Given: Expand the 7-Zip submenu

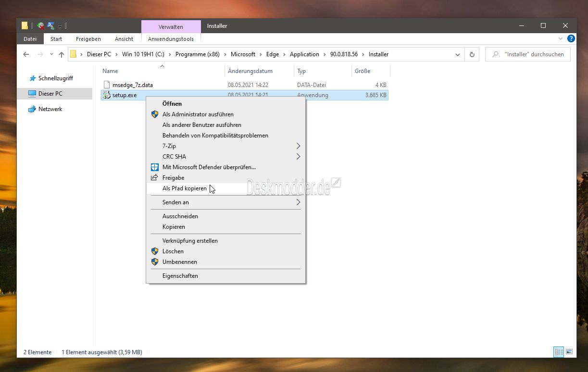Looking at the screenshot, I should (225, 146).
